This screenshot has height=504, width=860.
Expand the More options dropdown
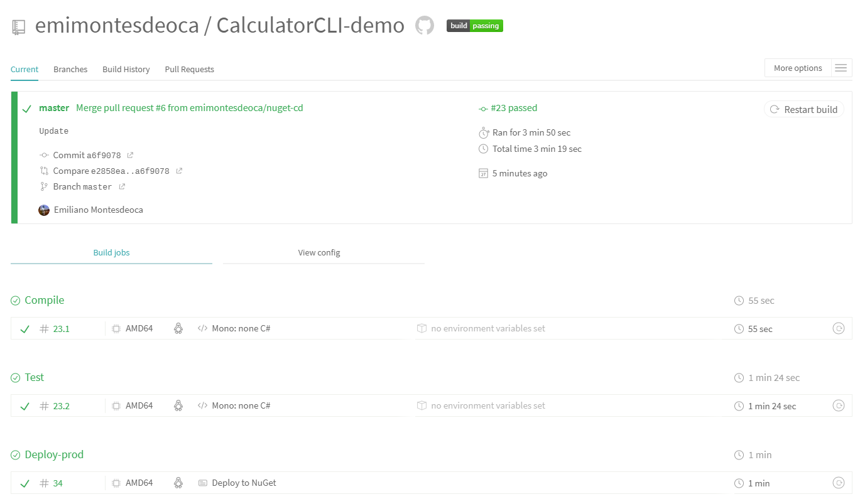[798, 68]
